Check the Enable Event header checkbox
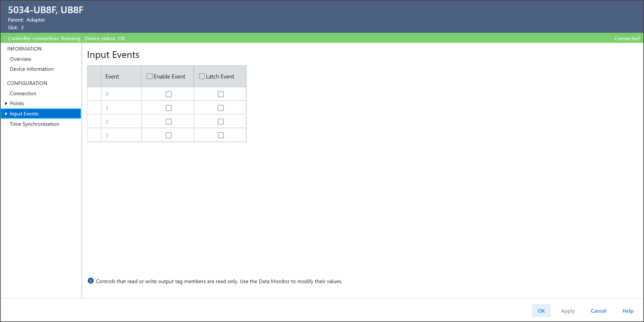The height and width of the screenshot is (322, 644). pyautogui.click(x=150, y=76)
